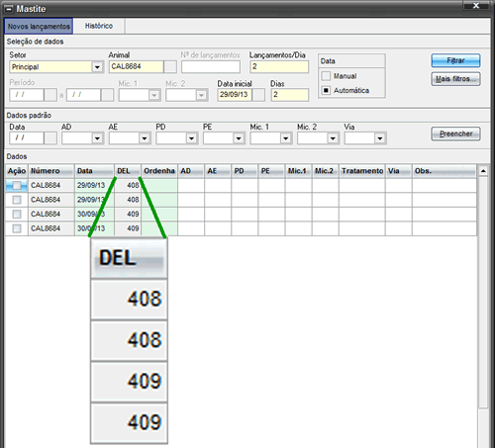
Task: Close the Mastite window
Action: click(476, 6)
